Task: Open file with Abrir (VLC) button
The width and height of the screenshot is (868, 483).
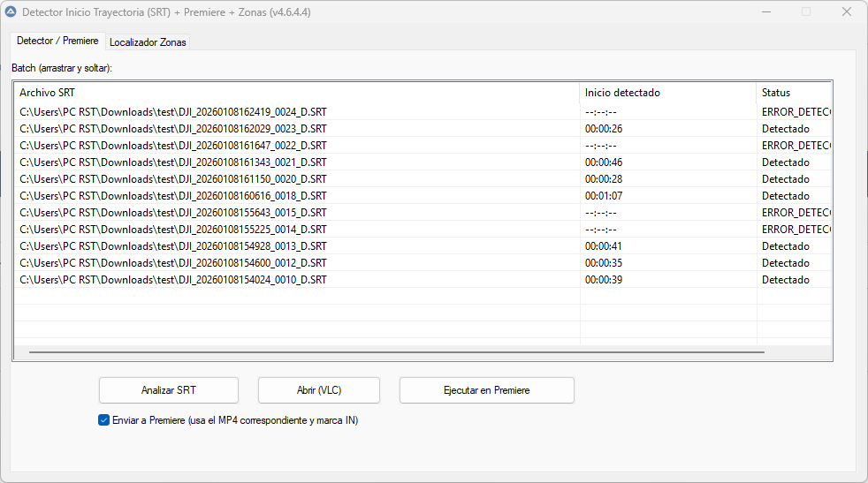Action: (x=318, y=390)
